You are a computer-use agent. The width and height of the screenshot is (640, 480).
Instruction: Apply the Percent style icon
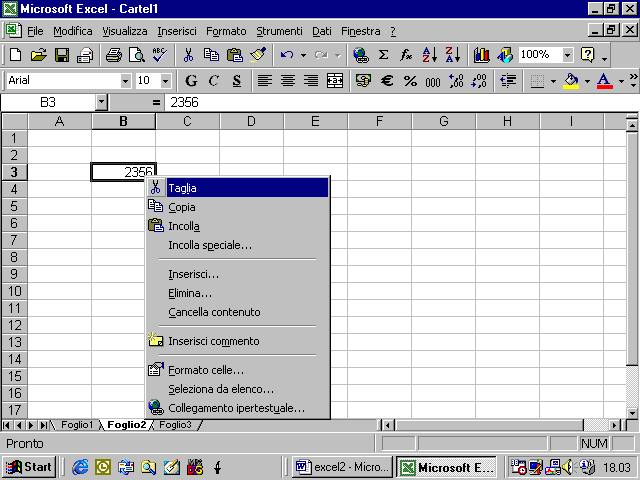(410, 80)
